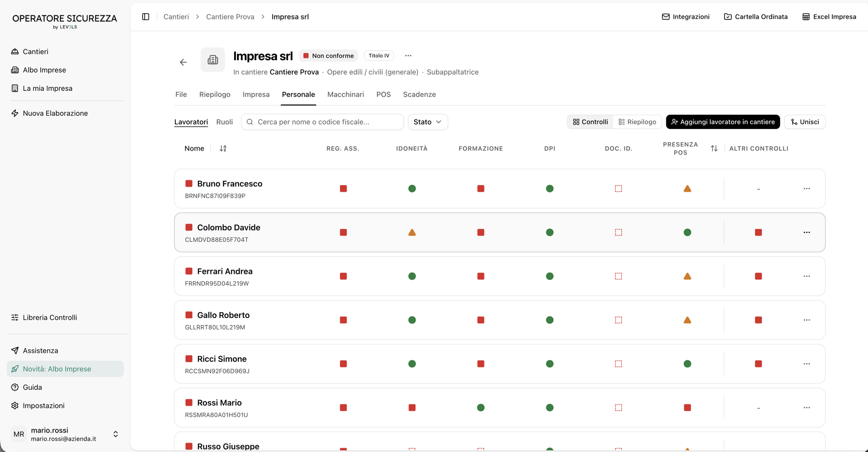Go to Cantieri breadcrumb

point(176,17)
